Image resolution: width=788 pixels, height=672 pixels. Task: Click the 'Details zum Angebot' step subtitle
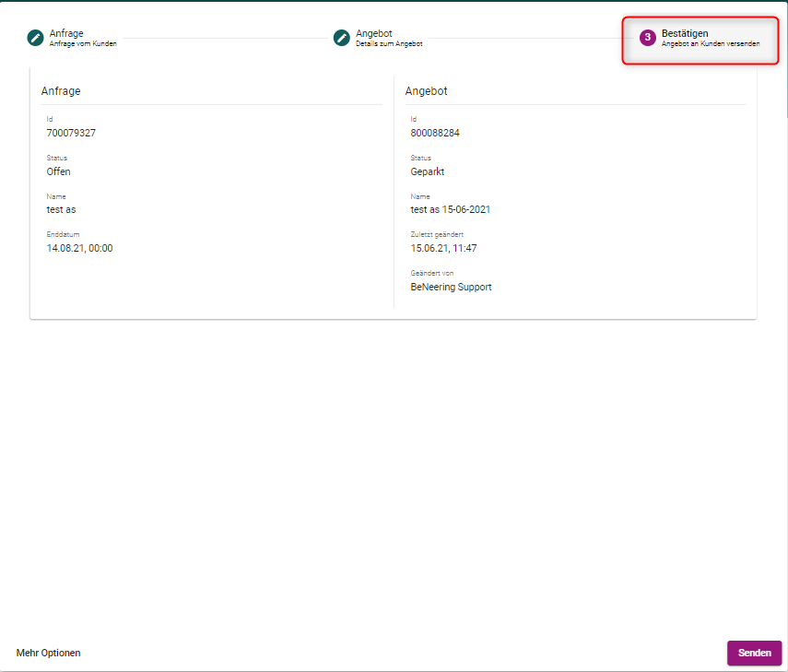[x=389, y=44]
